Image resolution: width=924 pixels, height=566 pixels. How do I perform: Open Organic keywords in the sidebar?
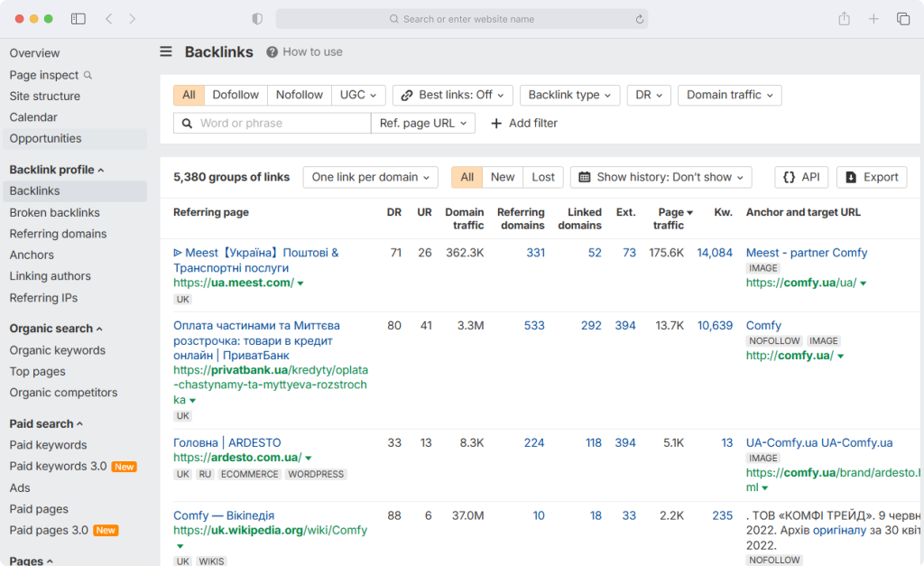point(57,350)
